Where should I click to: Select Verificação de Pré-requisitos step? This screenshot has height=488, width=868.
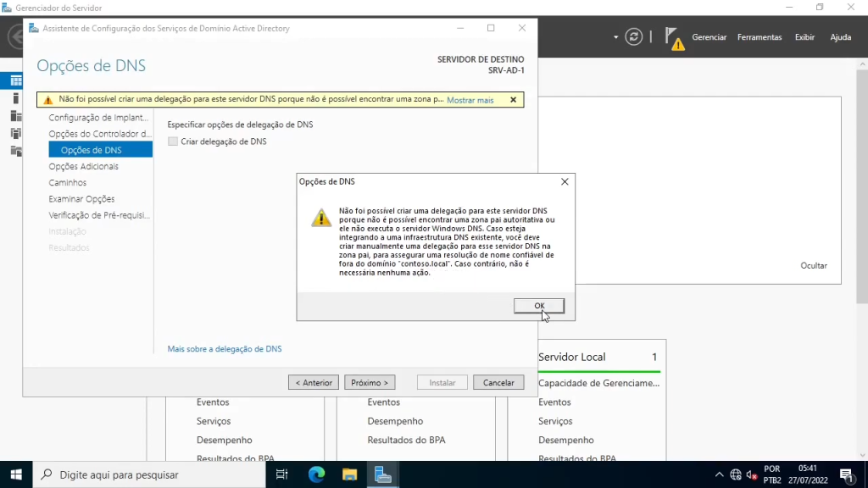99,215
